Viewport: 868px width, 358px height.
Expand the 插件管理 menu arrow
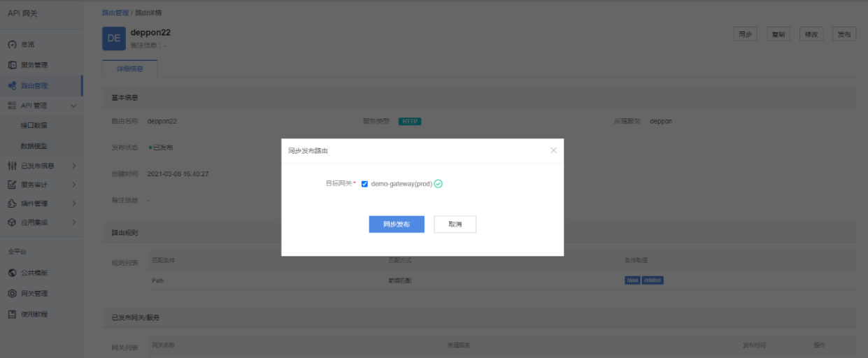click(73, 203)
